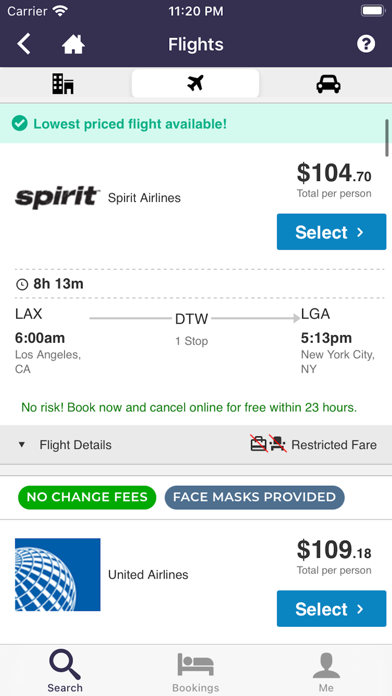Screen dimensions: 392x696
Task: Tap the NO CHANGE FEES badge
Action: (87, 497)
